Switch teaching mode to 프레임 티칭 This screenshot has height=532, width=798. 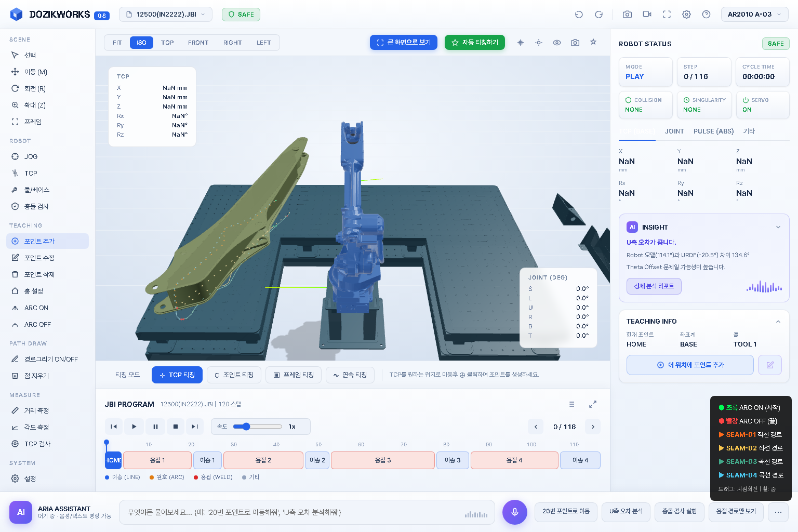(x=294, y=375)
